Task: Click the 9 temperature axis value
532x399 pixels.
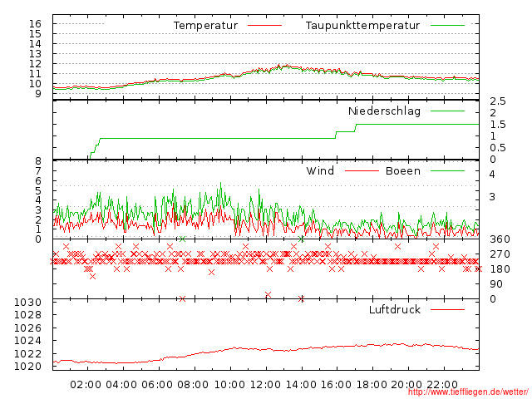Action: tap(37, 94)
